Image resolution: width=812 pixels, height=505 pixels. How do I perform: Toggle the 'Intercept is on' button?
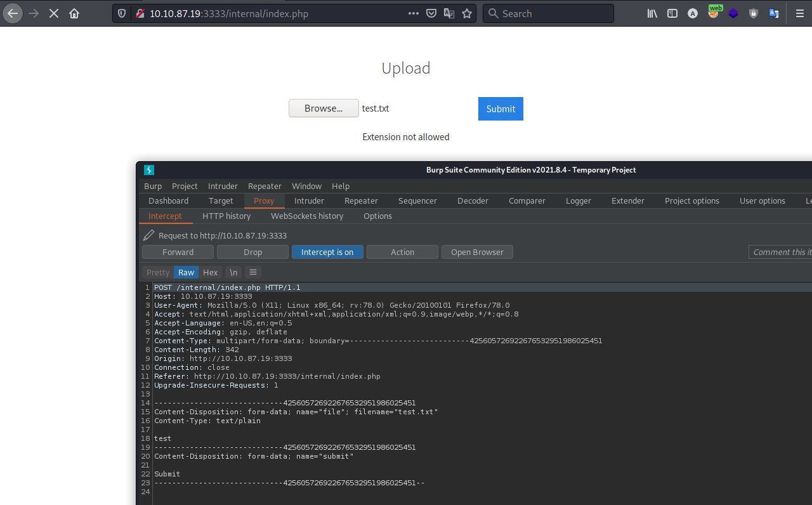327,252
